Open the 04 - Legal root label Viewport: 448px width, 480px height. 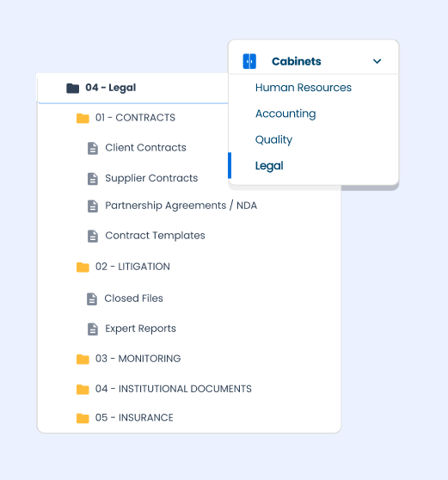click(110, 88)
